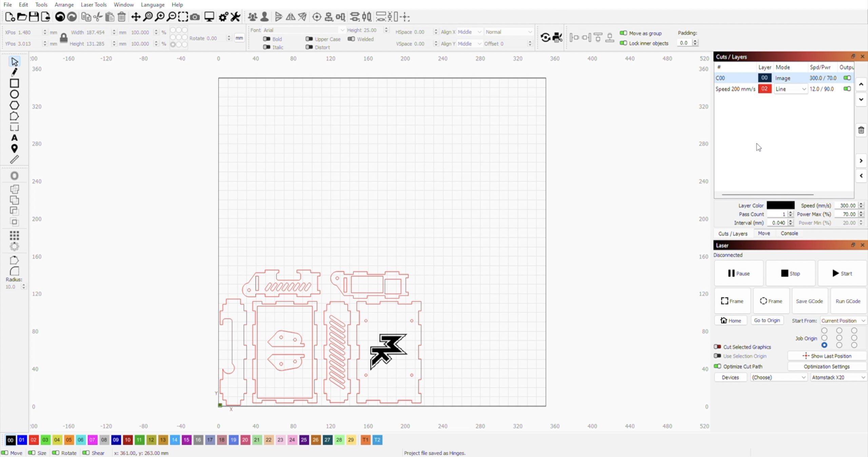This screenshot has height=457, width=868.
Task: Select the Ellipse drawing tool
Action: coord(14,94)
